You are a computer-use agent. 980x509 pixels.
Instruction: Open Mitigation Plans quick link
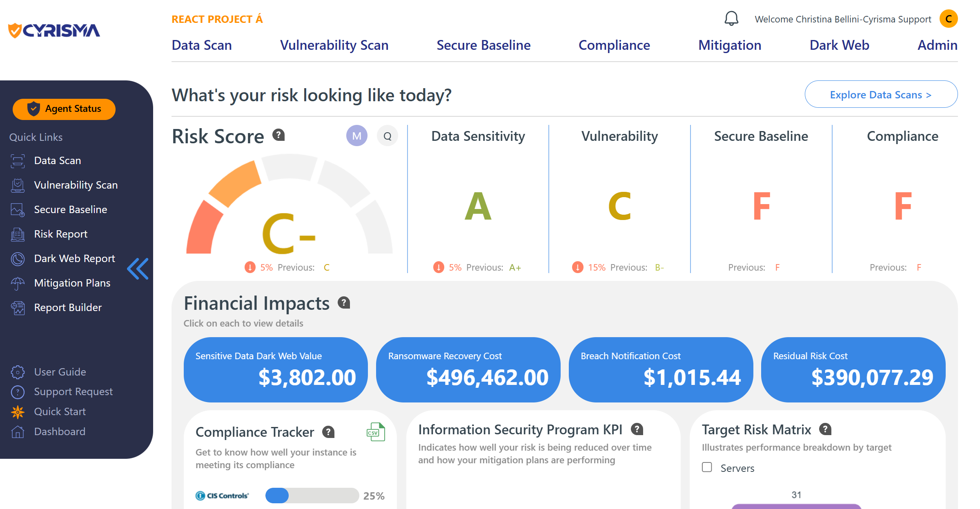(72, 283)
